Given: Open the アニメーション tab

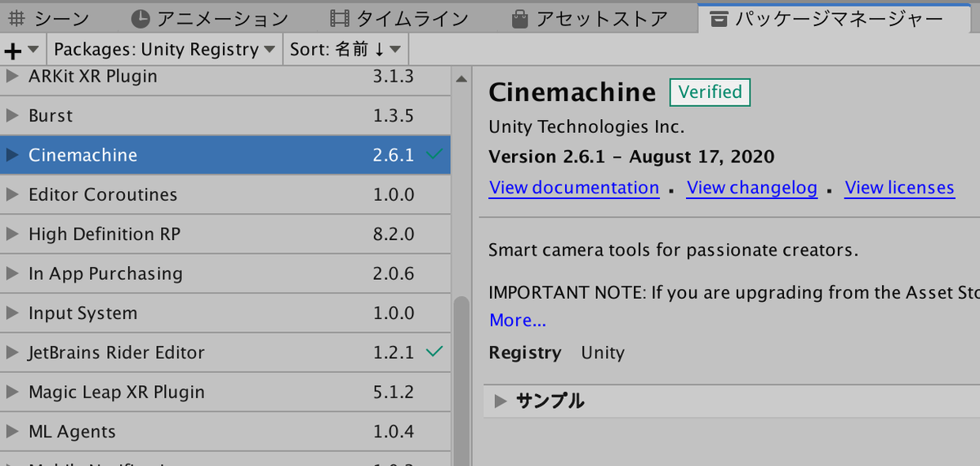Looking at the screenshot, I should (210, 17).
